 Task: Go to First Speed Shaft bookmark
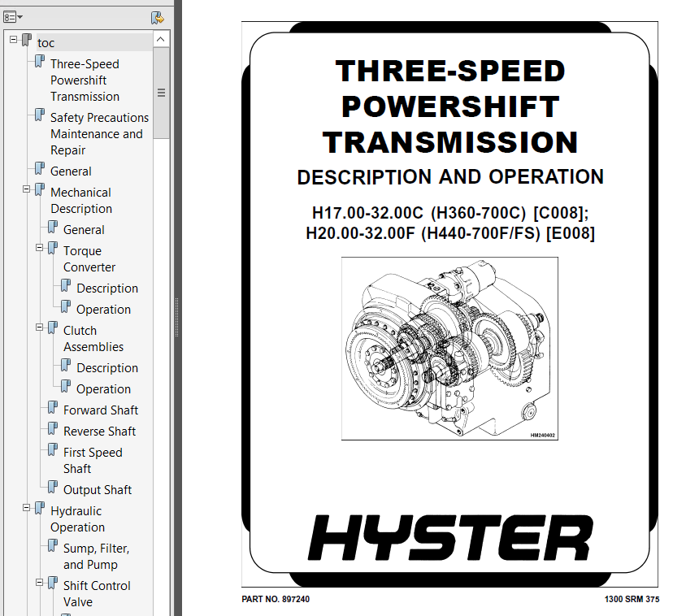click(x=93, y=460)
